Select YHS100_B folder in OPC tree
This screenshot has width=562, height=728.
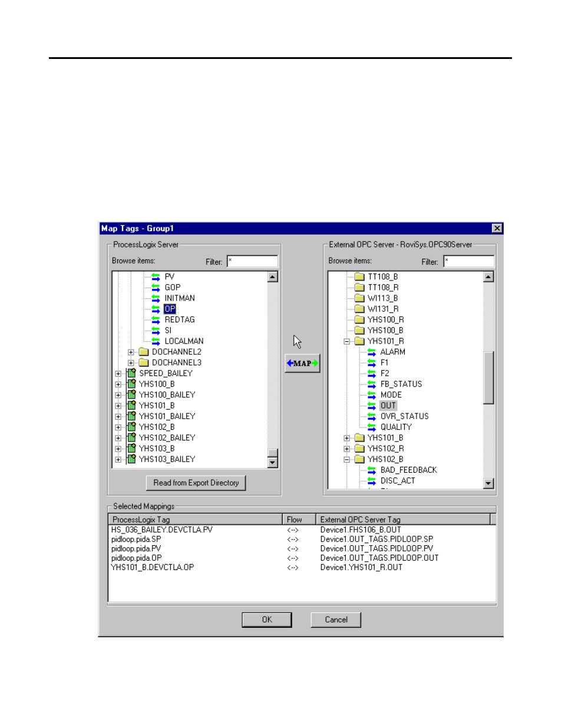pos(385,331)
